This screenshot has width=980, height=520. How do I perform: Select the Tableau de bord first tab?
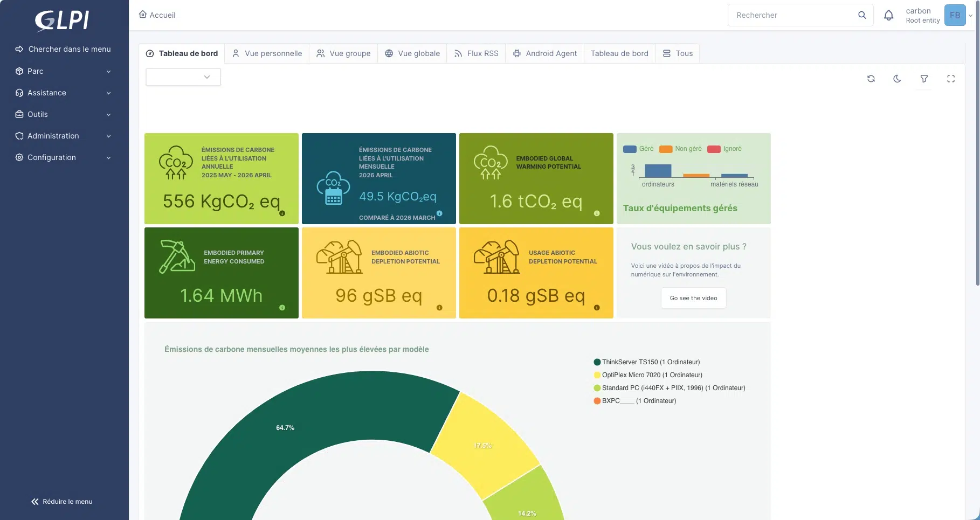click(182, 53)
